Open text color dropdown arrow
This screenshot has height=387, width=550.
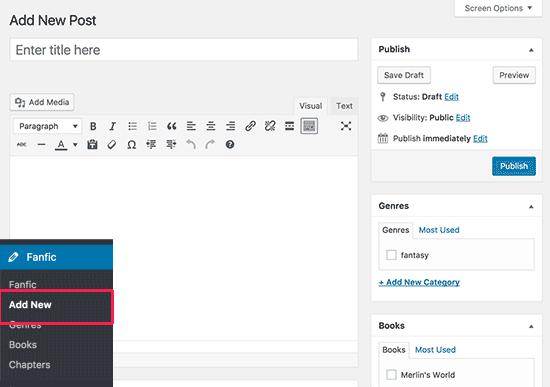pos(75,145)
